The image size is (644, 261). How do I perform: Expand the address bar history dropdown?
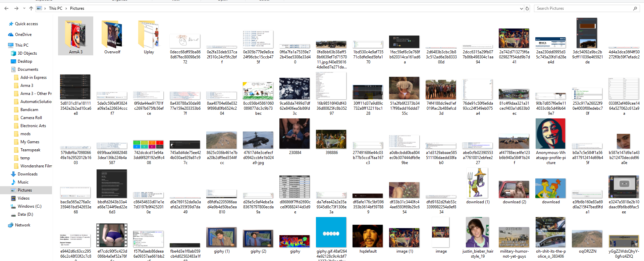521,8
